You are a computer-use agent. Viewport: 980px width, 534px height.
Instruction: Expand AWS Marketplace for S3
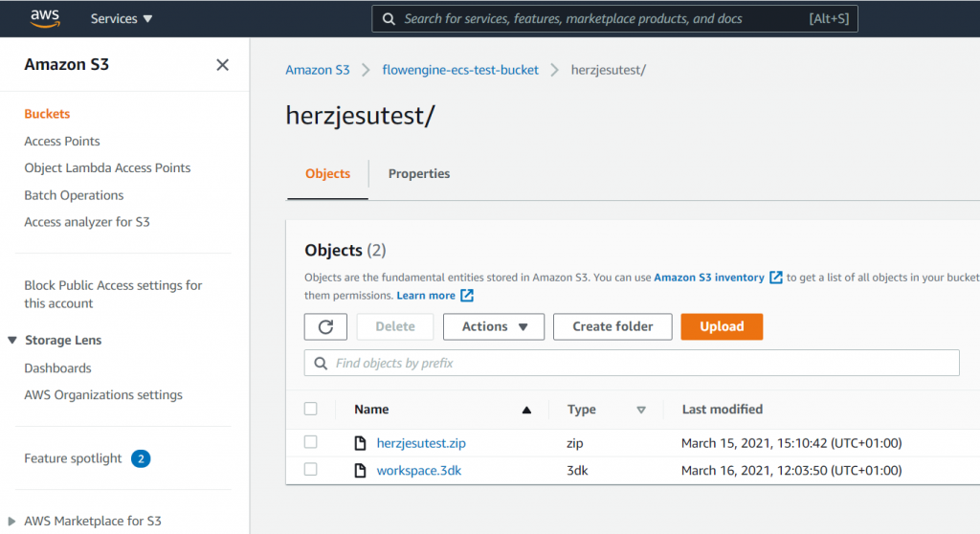(11, 521)
